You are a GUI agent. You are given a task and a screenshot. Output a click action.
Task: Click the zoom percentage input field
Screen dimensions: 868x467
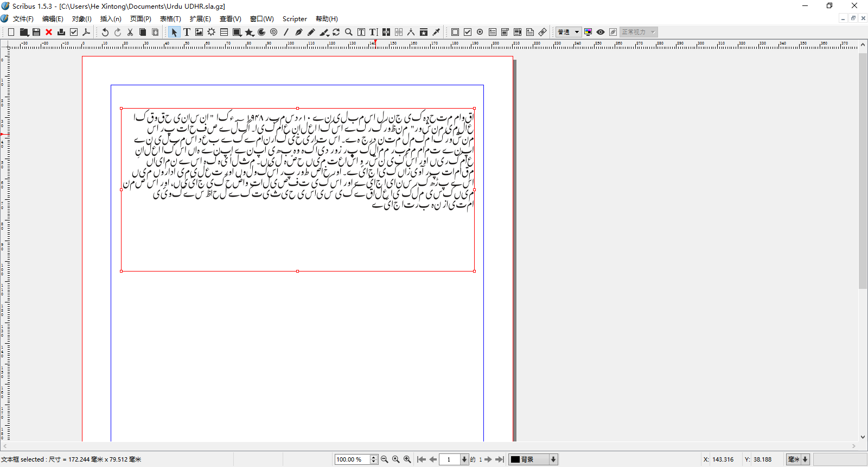(x=352, y=459)
